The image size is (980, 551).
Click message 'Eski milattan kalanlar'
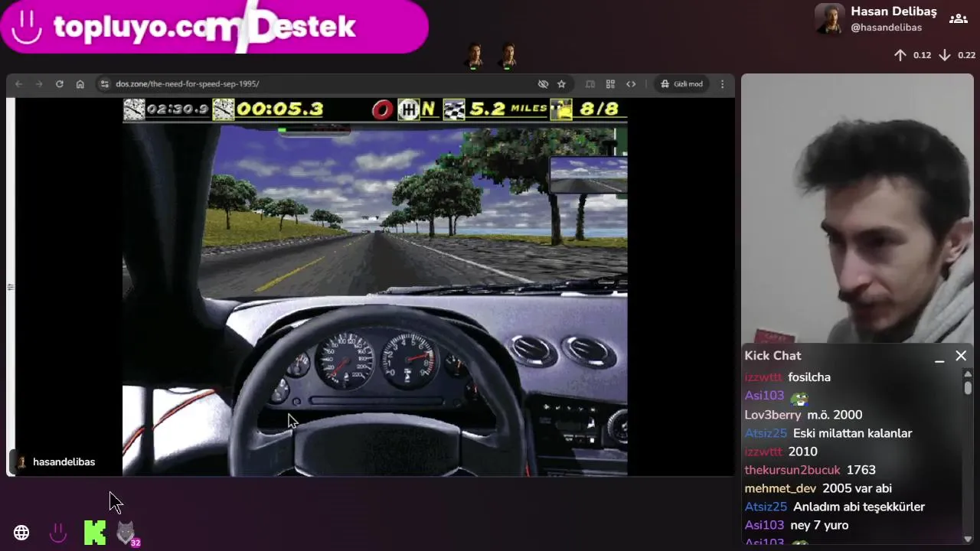[x=853, y=433]
